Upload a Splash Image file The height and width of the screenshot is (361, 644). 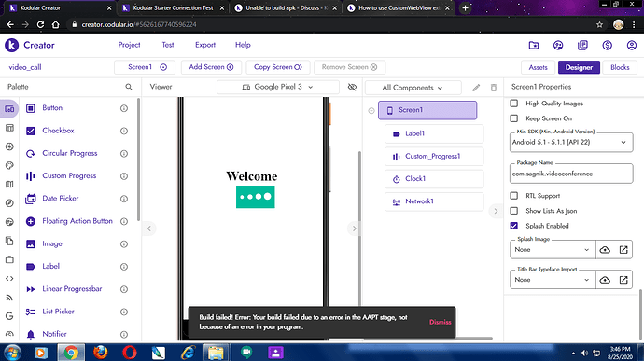[605, 250]
